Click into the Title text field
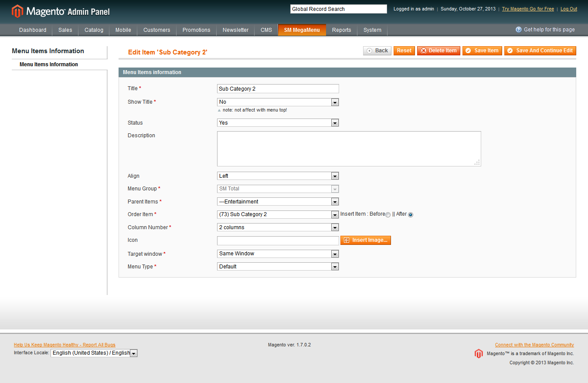This screenshot has width=588, height=383. click(278, 88)
